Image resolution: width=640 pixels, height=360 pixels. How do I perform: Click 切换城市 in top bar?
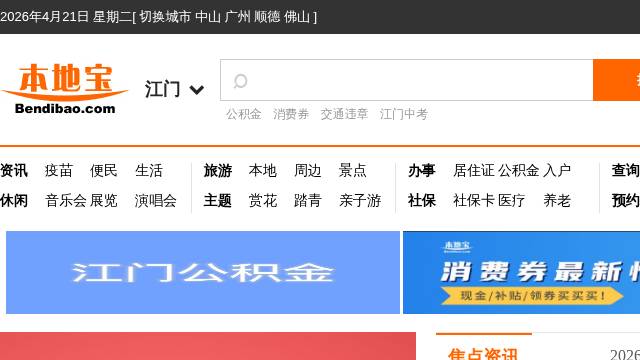click(165, 17)
